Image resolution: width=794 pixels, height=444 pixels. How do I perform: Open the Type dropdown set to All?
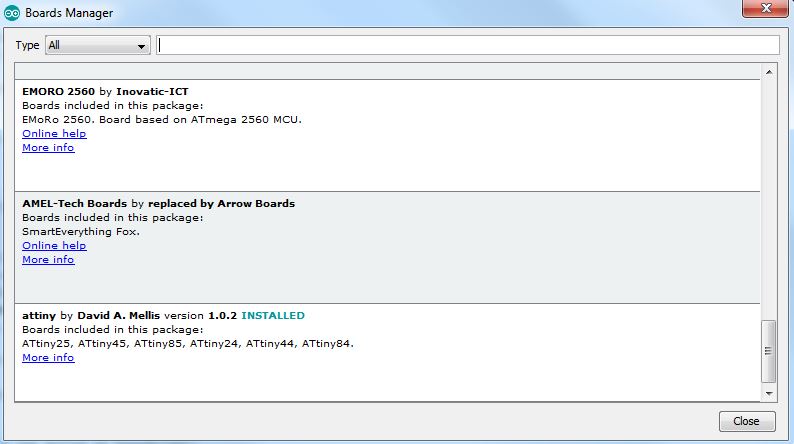click(98, 45)
